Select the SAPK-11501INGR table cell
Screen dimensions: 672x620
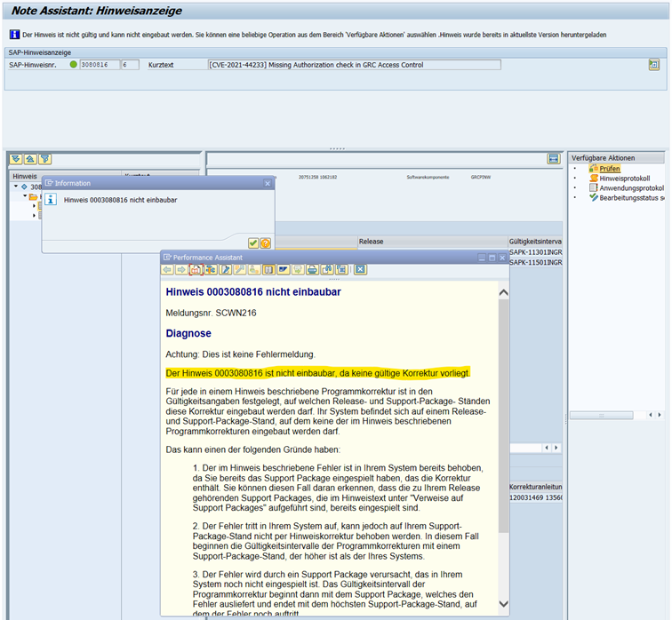point(535,262)
